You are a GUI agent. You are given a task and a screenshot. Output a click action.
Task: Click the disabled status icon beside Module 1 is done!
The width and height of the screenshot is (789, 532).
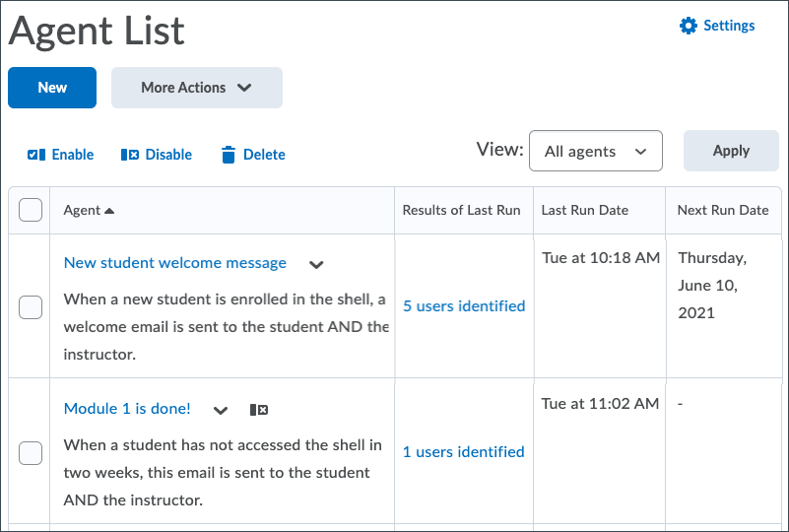[x=259, y=410]
